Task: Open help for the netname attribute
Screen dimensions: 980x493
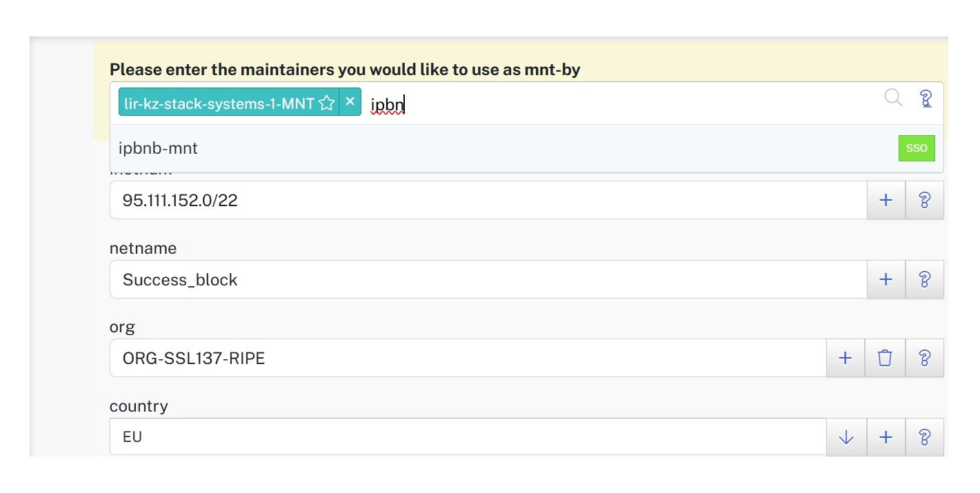Action: [924, 279]
